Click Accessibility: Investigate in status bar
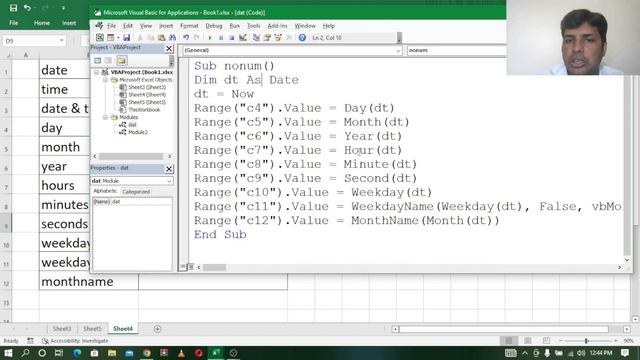Viewport: 640px width, 360px height. [75, 340]
